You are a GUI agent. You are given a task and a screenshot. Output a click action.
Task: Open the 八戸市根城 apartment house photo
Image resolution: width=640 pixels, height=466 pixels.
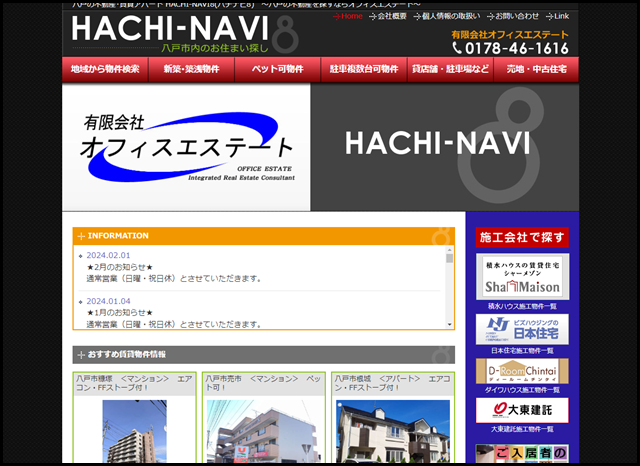click(x=393, y=431)
